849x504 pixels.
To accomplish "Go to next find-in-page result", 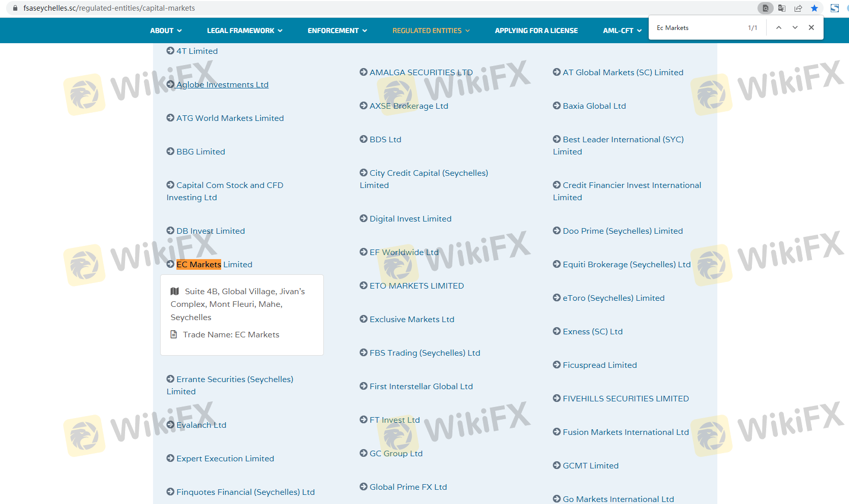I will 795,28.
